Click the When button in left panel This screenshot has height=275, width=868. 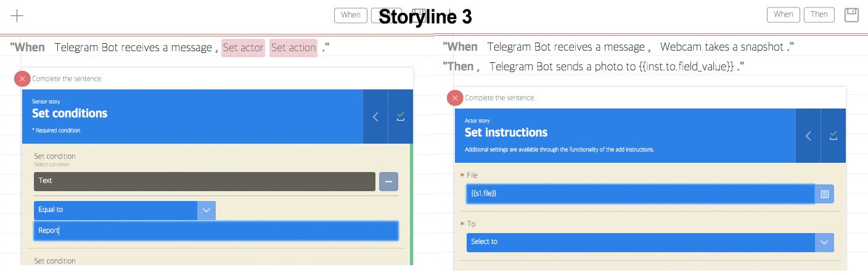(351, 15)
